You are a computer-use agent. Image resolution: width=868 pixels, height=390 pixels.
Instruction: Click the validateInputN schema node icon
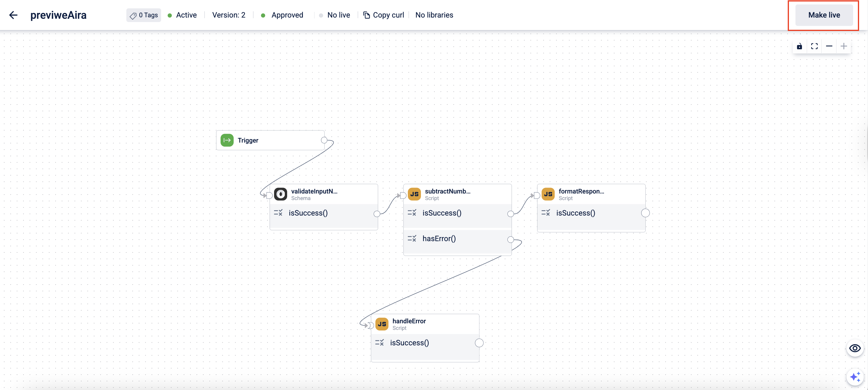tap(280, 194)
